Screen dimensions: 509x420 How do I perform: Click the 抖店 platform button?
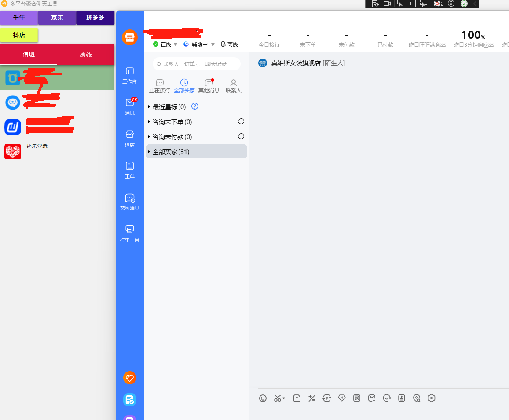(x=19, y=35)
